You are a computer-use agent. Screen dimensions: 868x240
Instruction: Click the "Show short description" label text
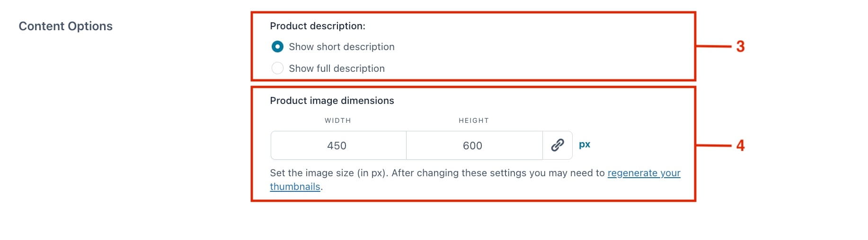click(x=342, y=47)
